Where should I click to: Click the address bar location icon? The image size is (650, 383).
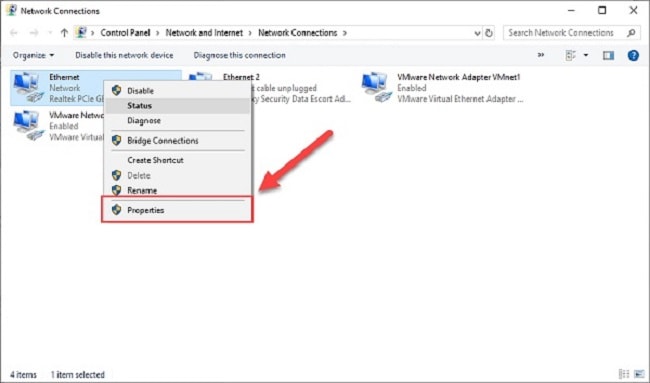[x=81, y=33]
